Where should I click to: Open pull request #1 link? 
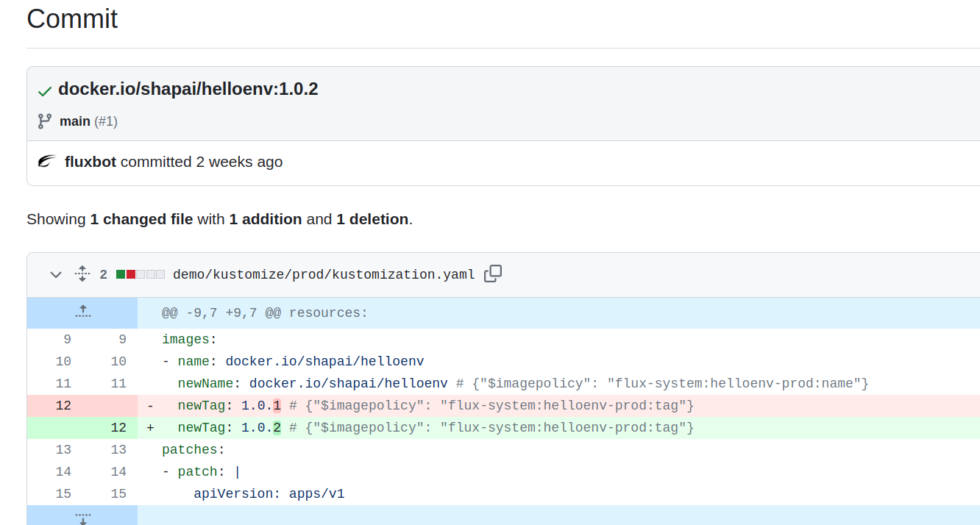(106, 121)
